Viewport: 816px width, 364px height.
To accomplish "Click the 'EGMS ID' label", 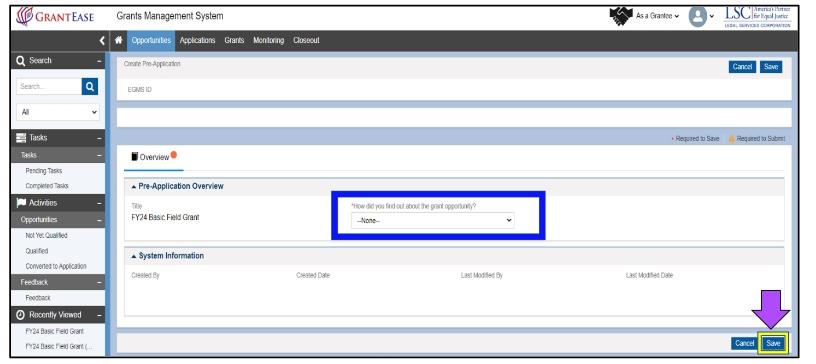I will point(139,90).
